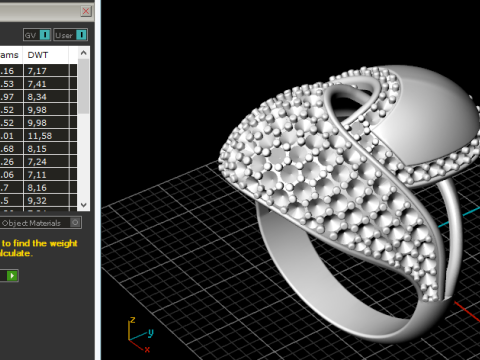Screen dimensions: 480x360
Task: Toggle the GV switch
Action: pos(37,35)
